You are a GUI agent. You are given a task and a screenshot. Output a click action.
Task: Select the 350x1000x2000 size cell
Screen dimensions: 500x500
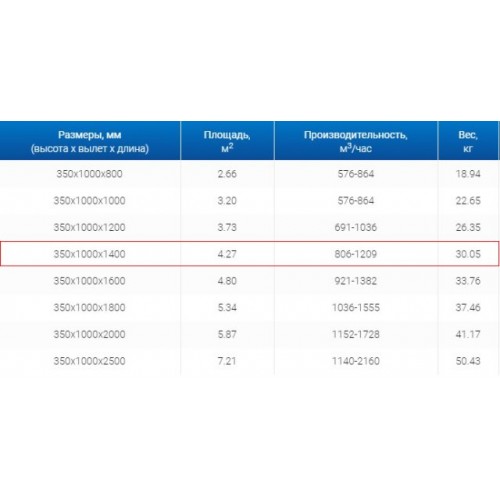point(89,334)
